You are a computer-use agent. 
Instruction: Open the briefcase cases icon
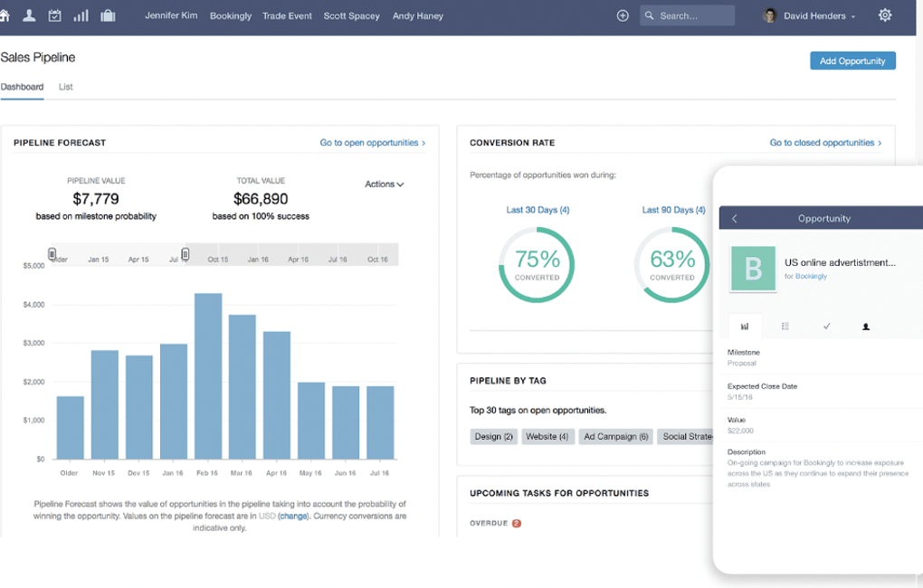coord(108,15)
